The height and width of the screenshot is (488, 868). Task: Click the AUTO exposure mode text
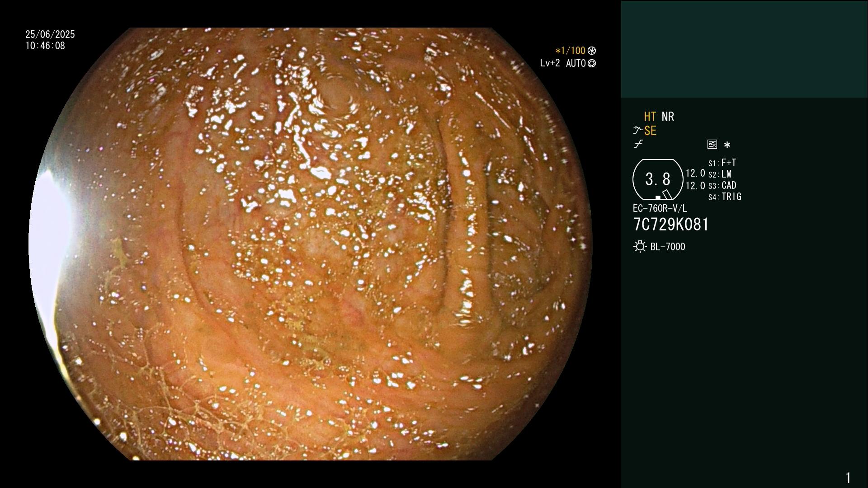coord(576,63)
